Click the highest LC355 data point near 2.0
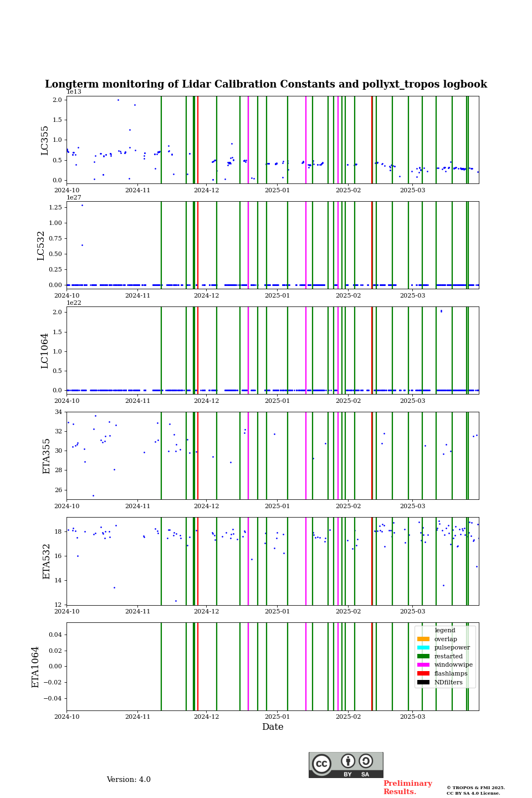This screenshot has height=798, width=532. (118, 100)
